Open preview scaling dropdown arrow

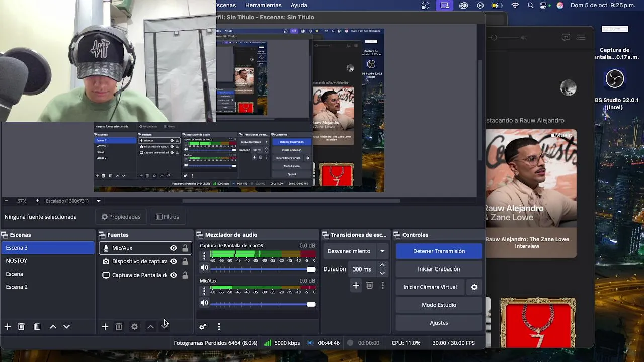99,201
